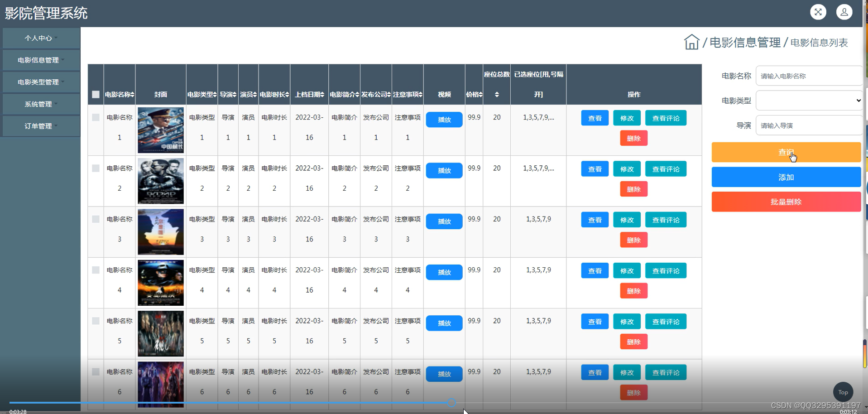Sort the 发布公司 column header
Image resolution: width=868 pixels, height=414 pixels.
coord(376,95)
